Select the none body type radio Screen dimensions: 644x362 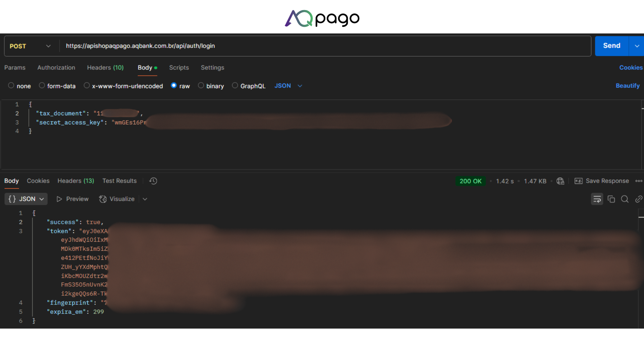11,85
